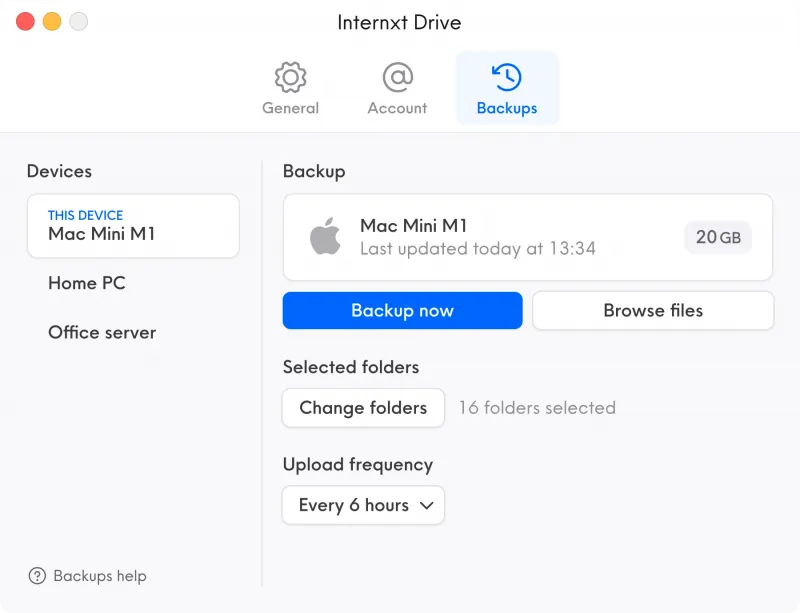Open Backups help link
This screenshot has height=613, width=800.
pos(99,576)
